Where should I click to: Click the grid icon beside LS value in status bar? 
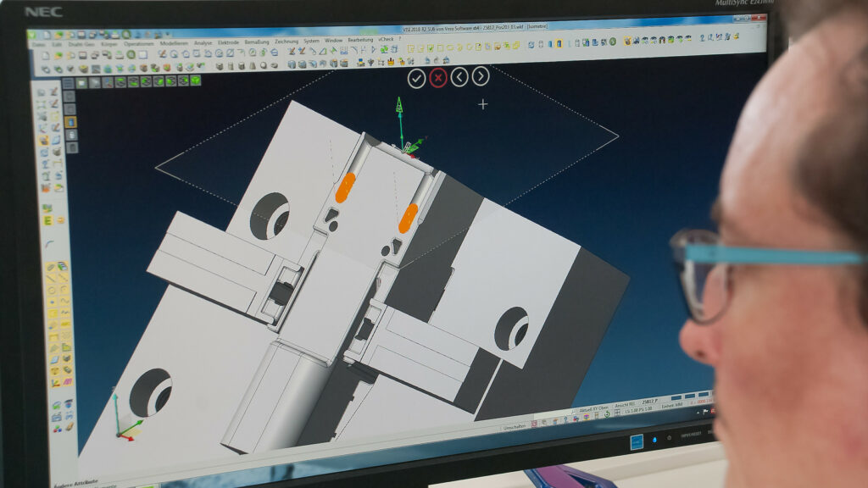click(617, 413)
